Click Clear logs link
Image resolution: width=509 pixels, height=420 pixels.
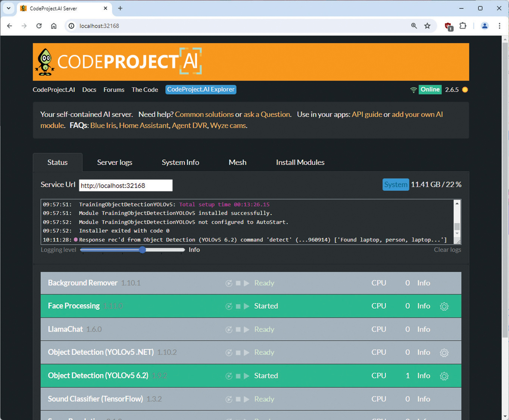(x=447, y=250)
